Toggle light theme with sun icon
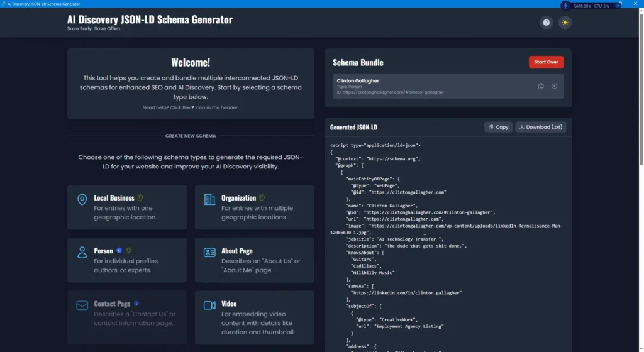The height and width of the screenshot is (352, 644). (565, 23)
